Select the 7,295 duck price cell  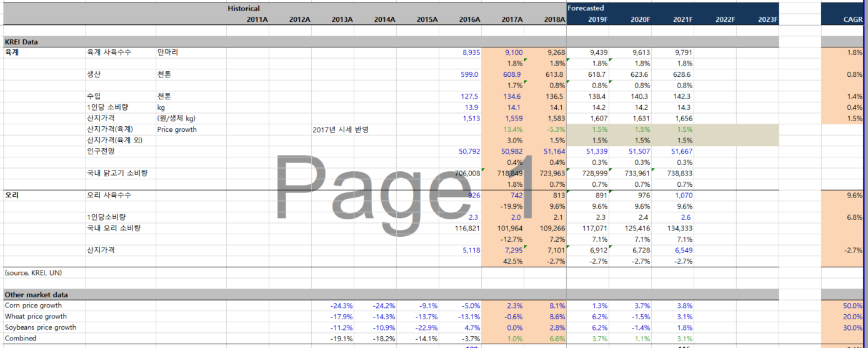pyautogui.click(x=513, y=250)
